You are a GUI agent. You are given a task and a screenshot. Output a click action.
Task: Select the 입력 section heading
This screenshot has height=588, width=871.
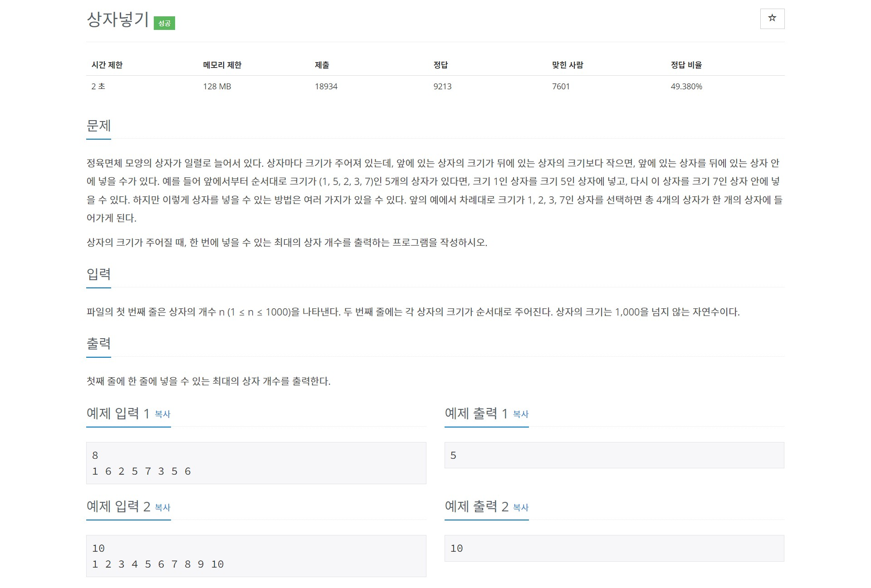click(x=98, y=274)
